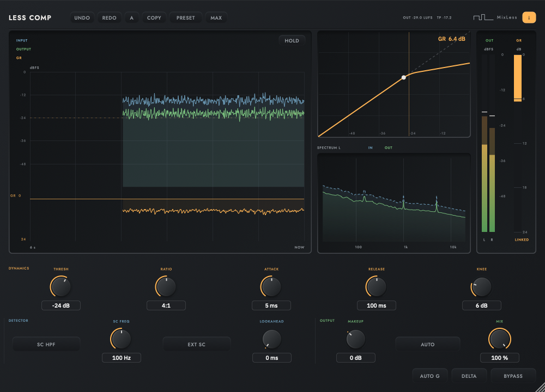This screenshot has width=545, height=392.
Task: Click the THRESH knob
Action: (61, 287)
